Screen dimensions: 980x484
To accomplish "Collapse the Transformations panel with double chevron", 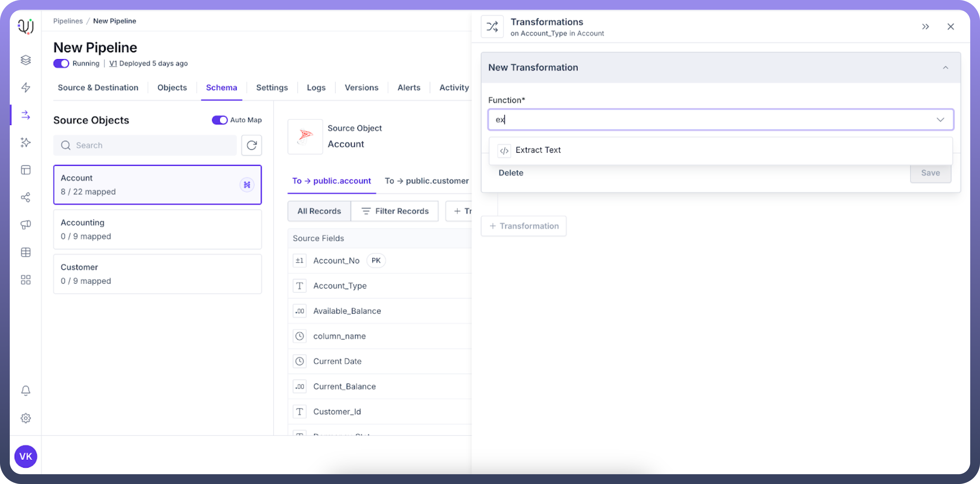I will [925, 27].
